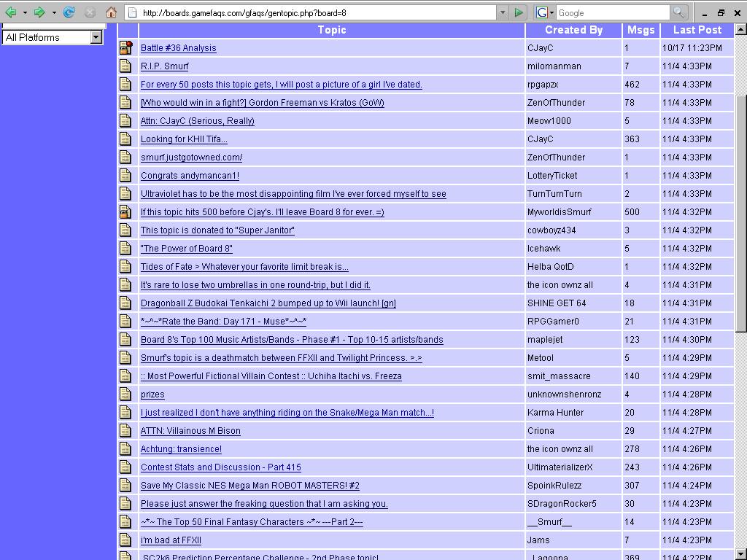
Task: Go to the Home page icon
Action: click(111, 12)
